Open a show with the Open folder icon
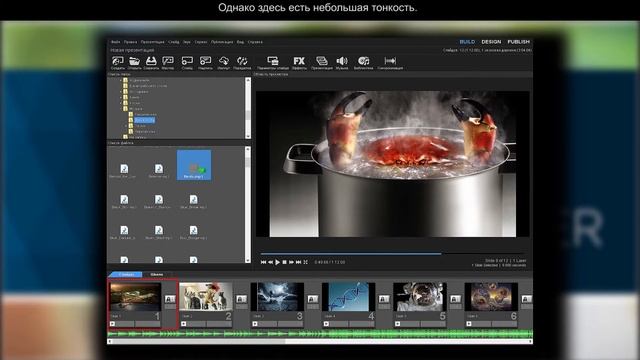The height and width of the screenshot is (360, 640). tap(134, 61)
